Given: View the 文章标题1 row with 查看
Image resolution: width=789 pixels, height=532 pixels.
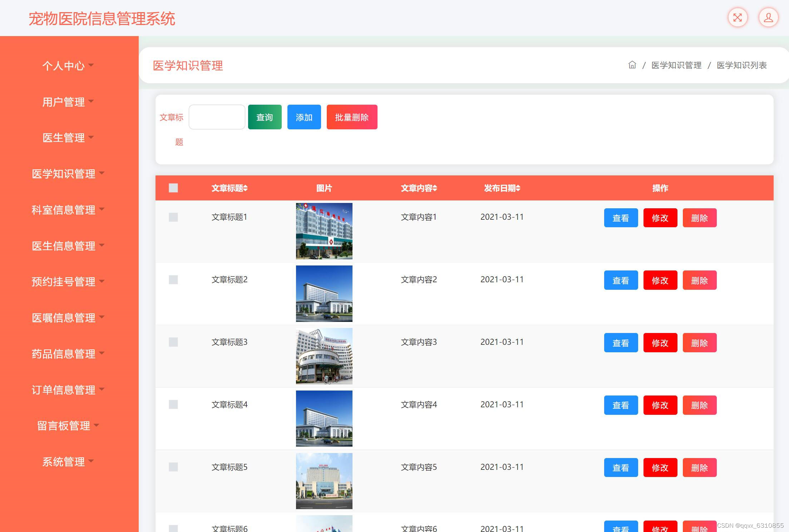Looking at the screenshot, I should click(621, 218).
